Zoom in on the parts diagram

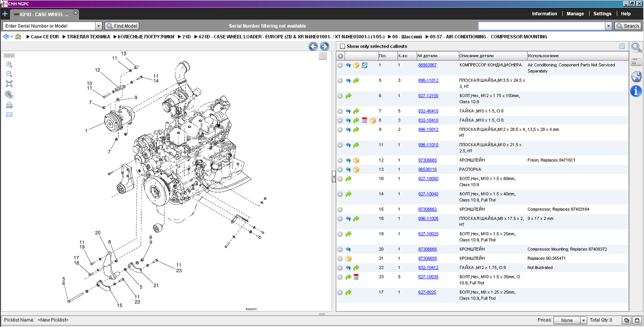tap(9, 65)
